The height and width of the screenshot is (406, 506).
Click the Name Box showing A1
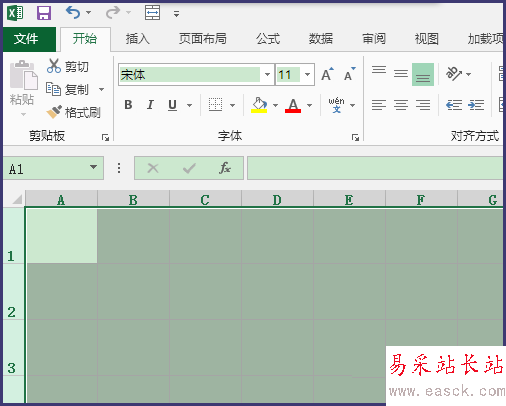tap(47, 168)
